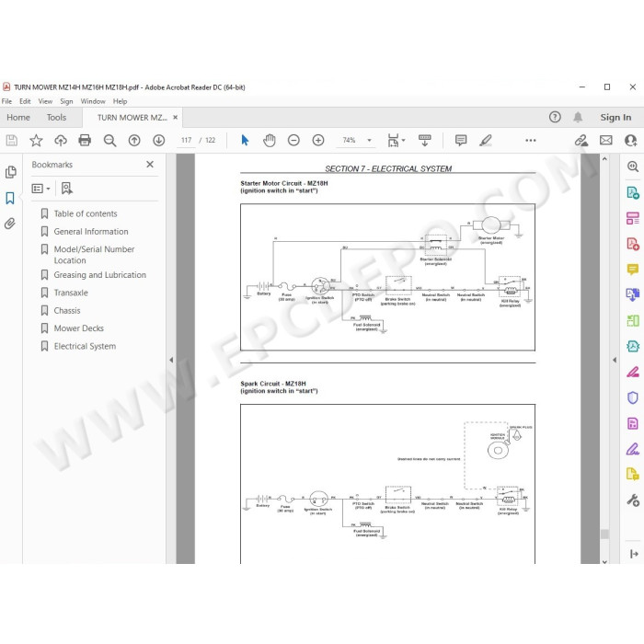This screenshot has width=644, height=644.
Task: Close the Bookmarks panel
Action: pos(150,165)
